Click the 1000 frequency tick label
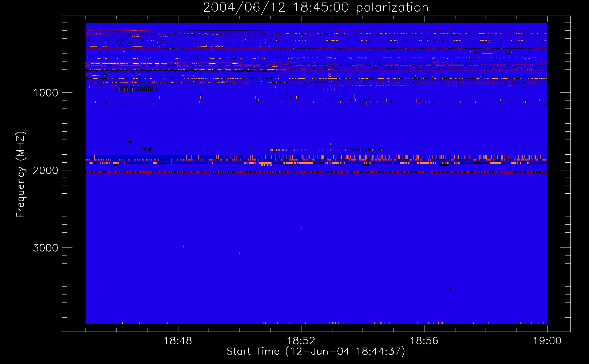 46,93
